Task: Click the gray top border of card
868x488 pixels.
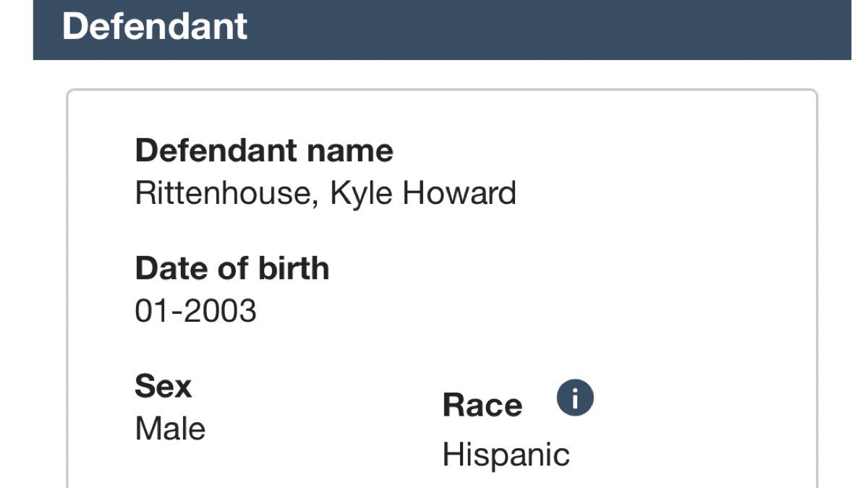Action: 441,90
